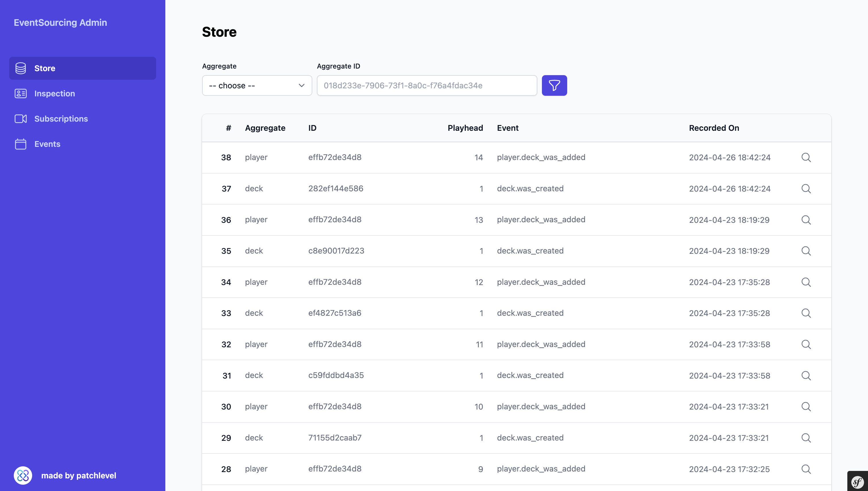Select ID 71155d2caab7 in row 29
This screenshot has width=868, height=491.
tap(335, 438)
